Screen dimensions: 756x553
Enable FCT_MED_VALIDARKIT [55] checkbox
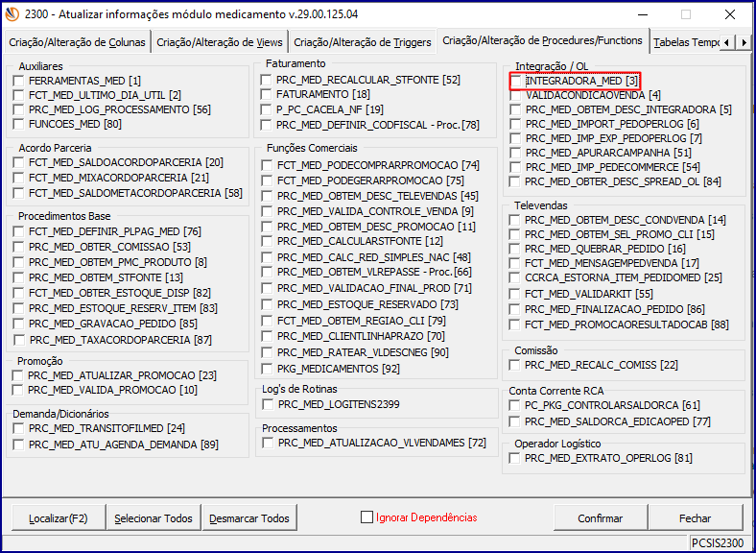tap(515, 294)
